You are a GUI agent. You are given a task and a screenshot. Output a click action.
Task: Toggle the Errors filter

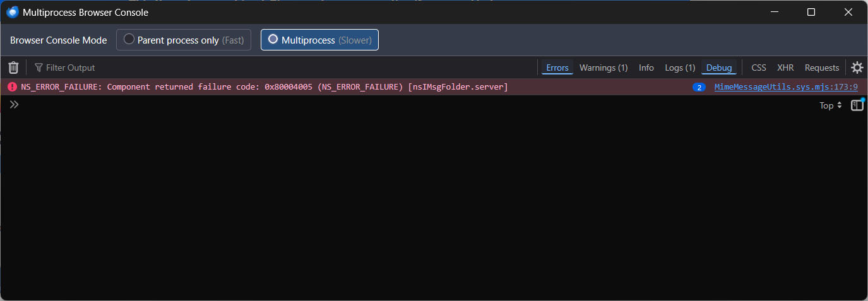point(557,68)
